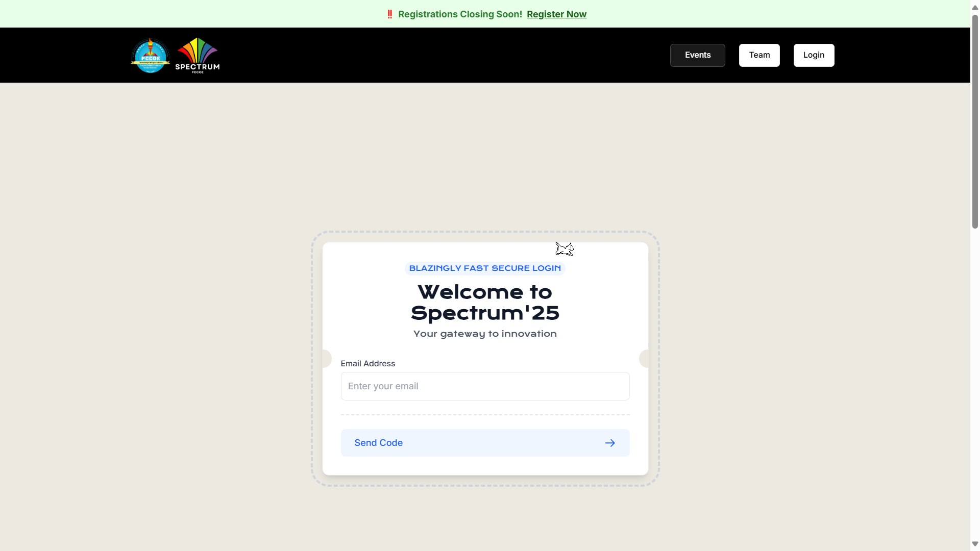The width and height of the screenshot is (980, 551).
Task: Click the Welcome to Spectrum'25 heading
Action: click(x=485, y=302)
